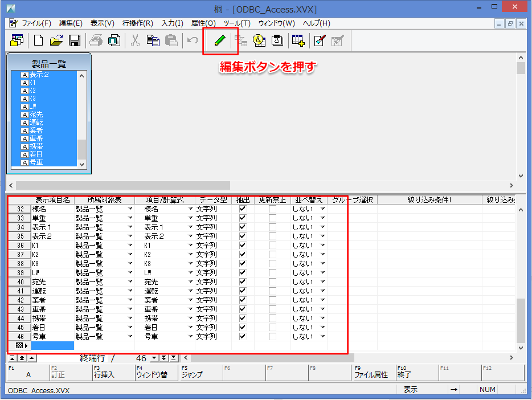Open the ツール(T) menu

[x=237, y=23]
